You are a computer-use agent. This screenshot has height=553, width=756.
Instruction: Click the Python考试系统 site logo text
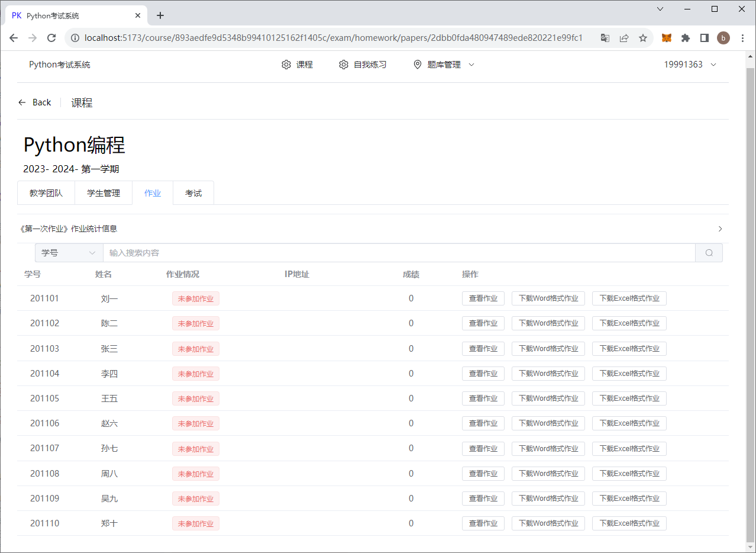(60, 65)
